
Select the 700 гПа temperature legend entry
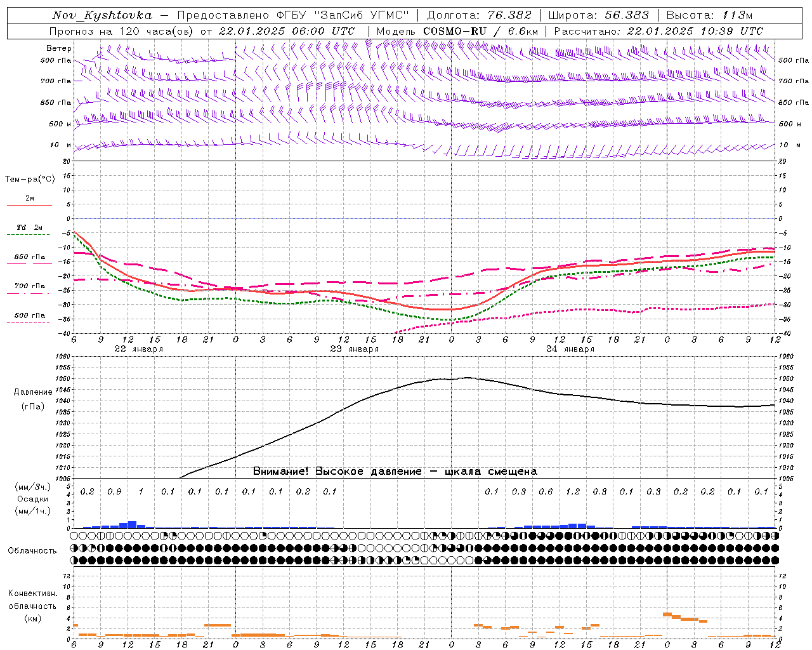click(30, 286)
